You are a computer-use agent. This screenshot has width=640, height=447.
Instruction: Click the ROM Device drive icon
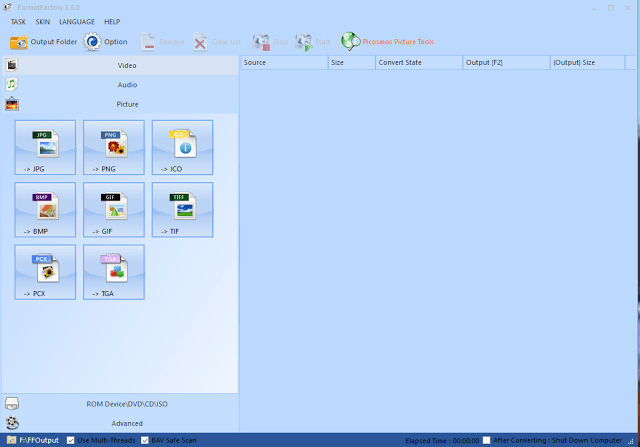click(12, 404)
